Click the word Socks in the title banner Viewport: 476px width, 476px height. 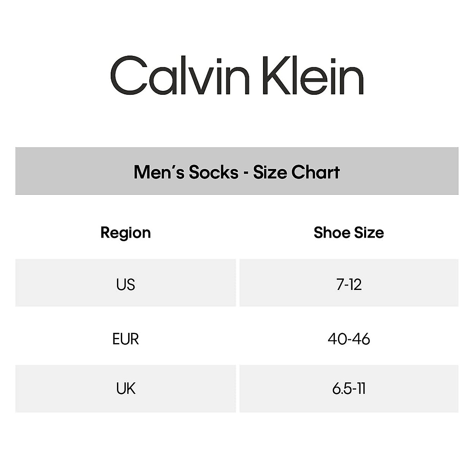[x=213, y=172]
